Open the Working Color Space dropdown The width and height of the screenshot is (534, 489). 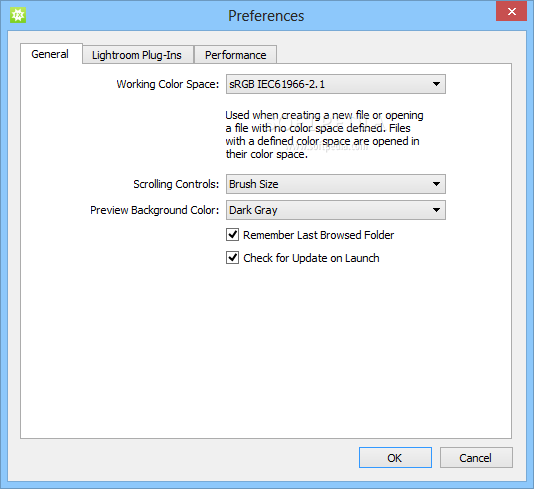coord(335,84)
